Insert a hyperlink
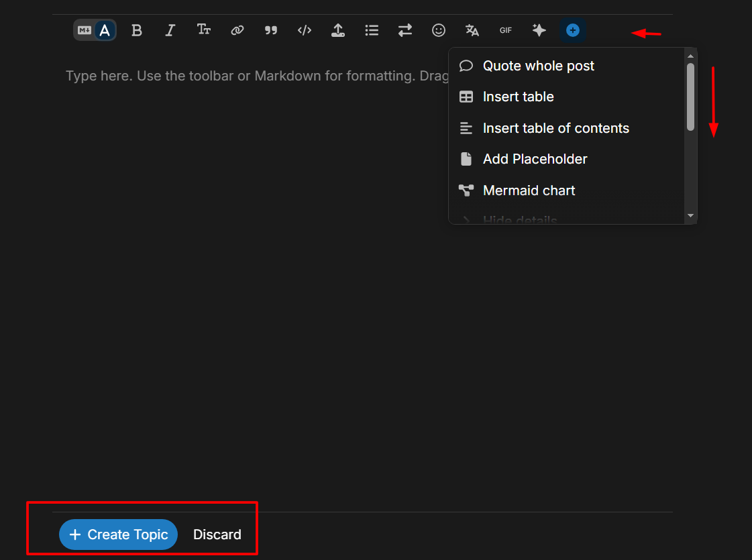The height and width of the screenshot is (560, 752). 237,30
